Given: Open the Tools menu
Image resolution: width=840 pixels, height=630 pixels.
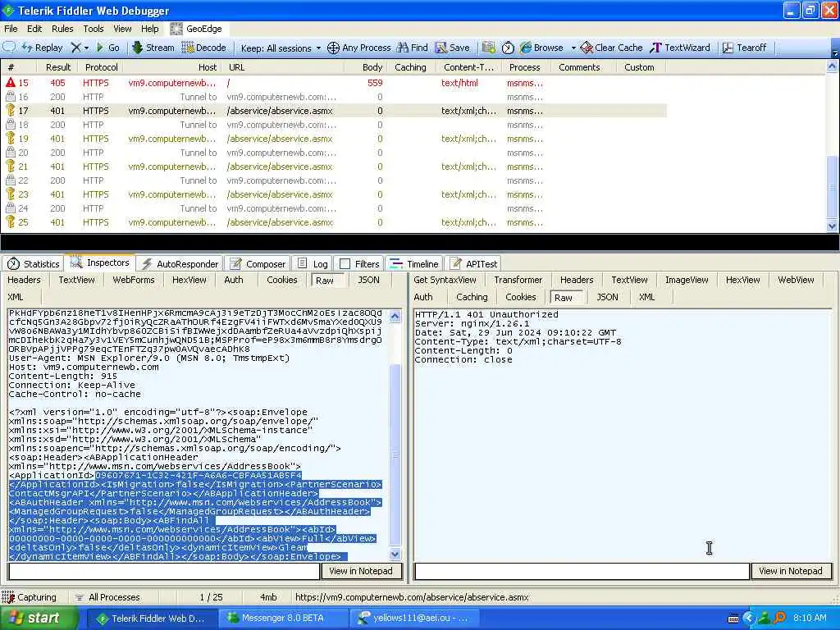Looking at the screenshot, I should point(94,29).
